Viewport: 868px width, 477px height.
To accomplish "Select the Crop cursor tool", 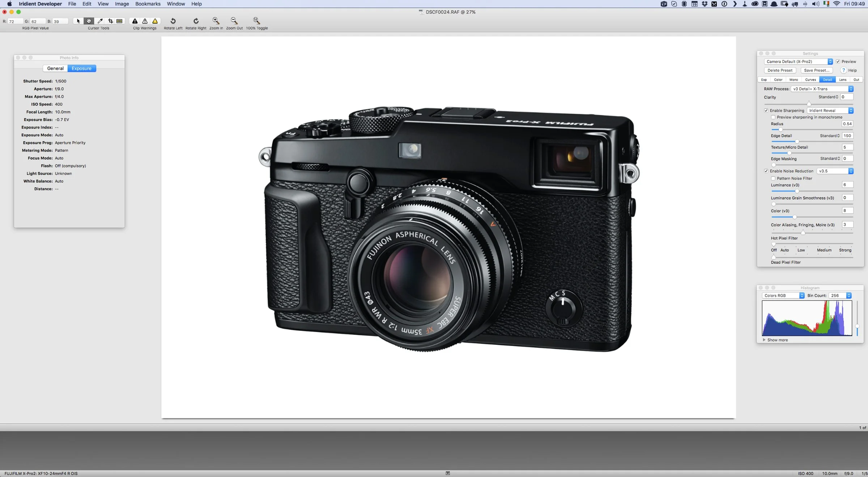I will 111,21.
